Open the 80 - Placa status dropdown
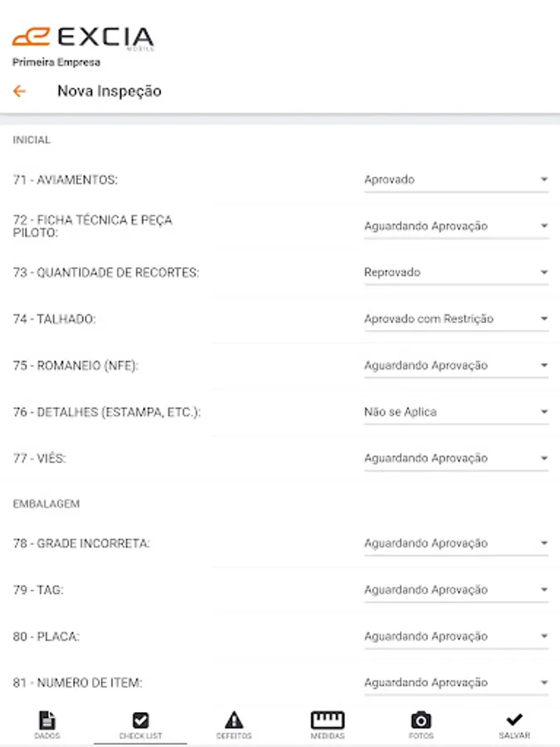560x747 pixels. [455, 637]
